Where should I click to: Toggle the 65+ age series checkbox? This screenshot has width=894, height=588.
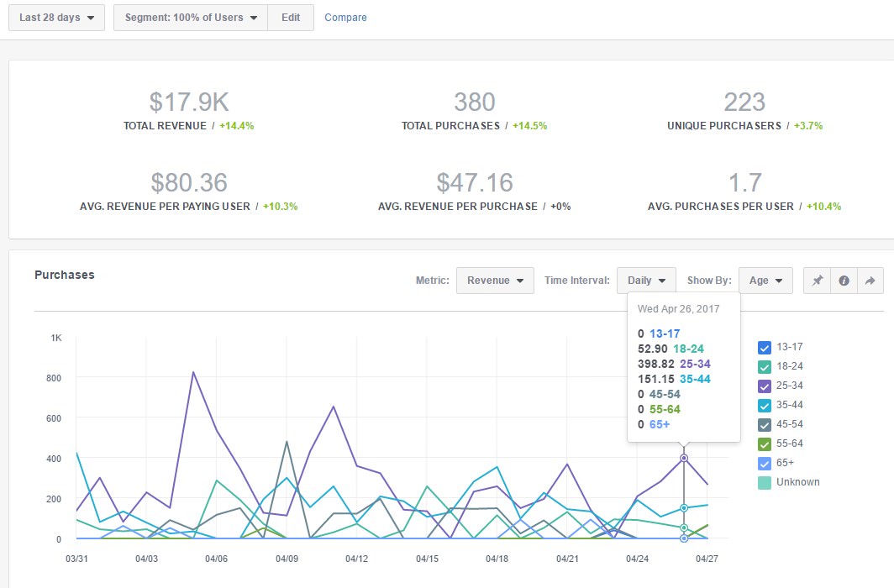(x=765, y=463)
